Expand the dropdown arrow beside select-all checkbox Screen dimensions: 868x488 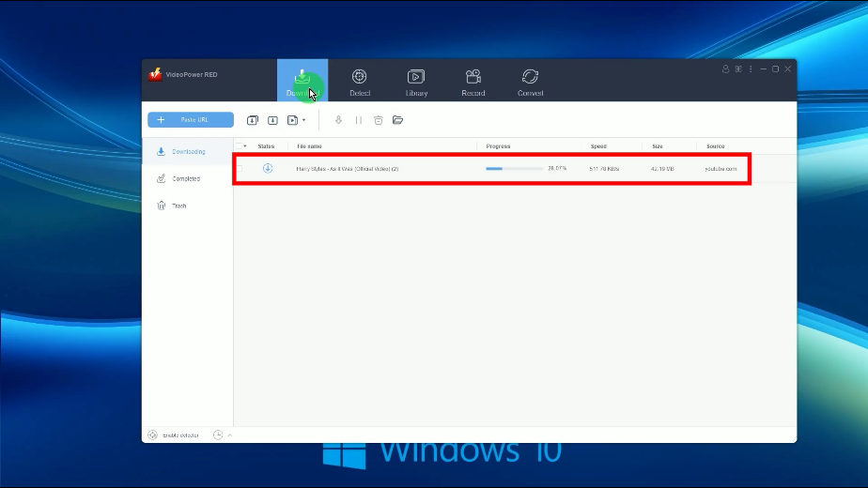pyautogui.click(x=246, y=146)
